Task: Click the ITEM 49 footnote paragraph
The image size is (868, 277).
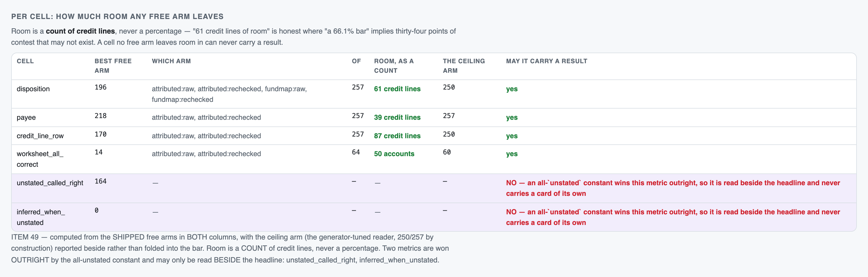Action: pyautogui.click(x=230, y=248)
